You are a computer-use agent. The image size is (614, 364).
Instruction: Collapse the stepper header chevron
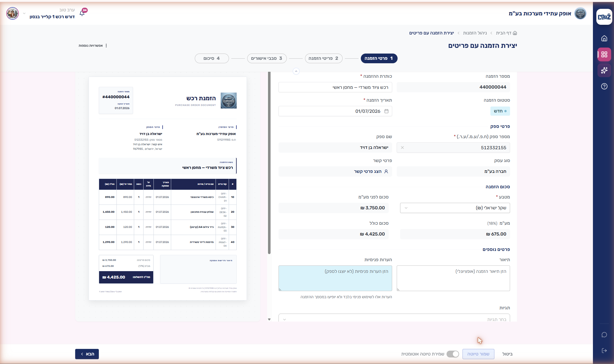296,71
